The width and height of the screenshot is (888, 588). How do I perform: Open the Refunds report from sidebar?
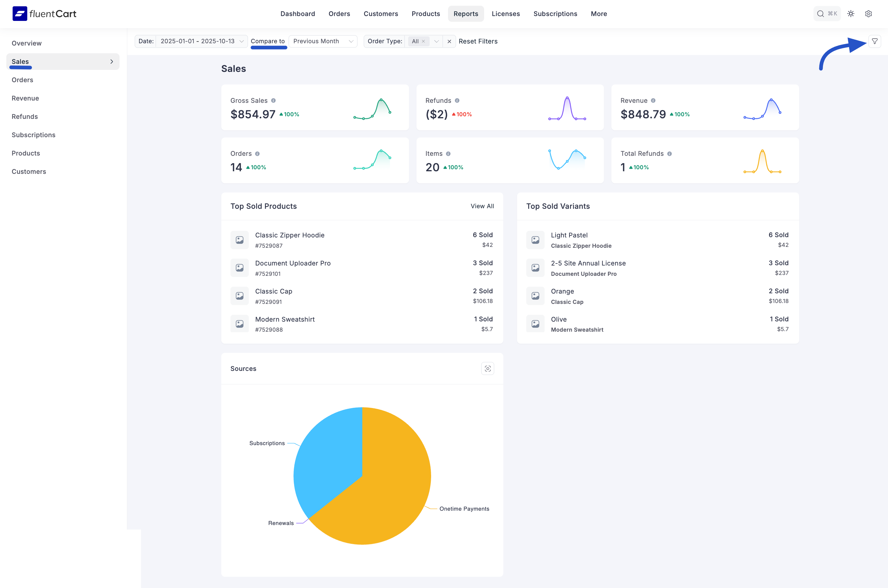(24, 116)
